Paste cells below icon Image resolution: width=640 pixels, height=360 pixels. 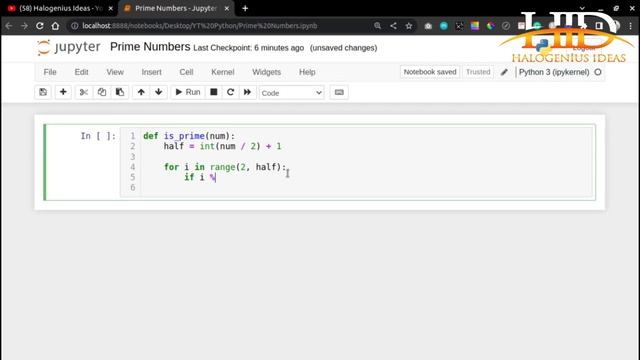coord(120,92)
